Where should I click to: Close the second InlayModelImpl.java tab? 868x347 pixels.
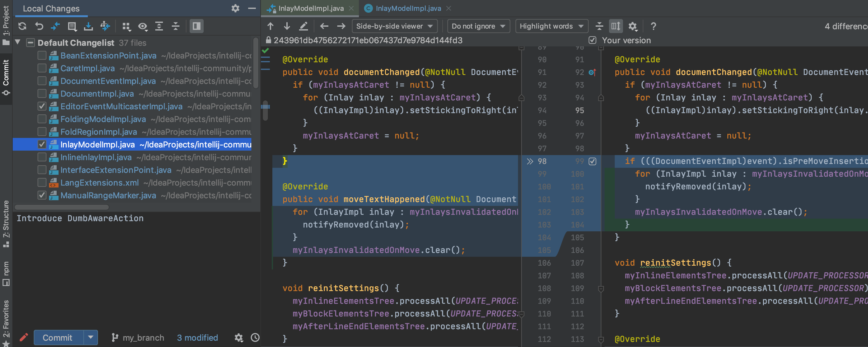click(x=449, y=8)
